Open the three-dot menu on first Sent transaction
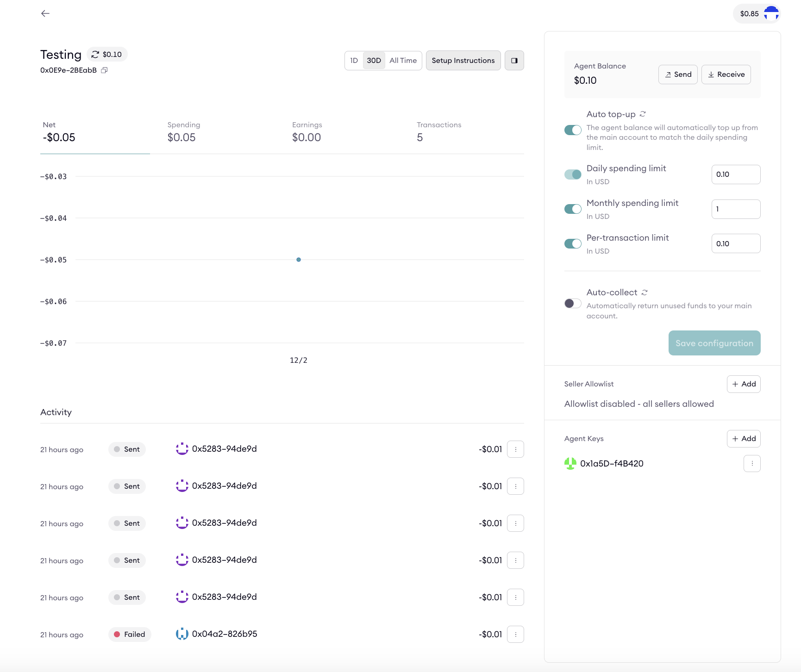The image size is (801, 672). (x=515, y=449)
